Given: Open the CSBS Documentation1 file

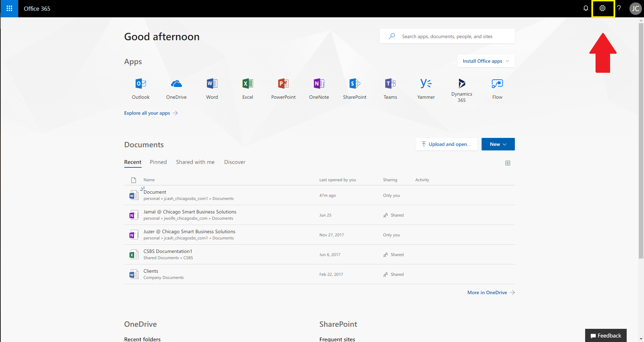Looking at the screenshot, I should [x=168, y=251].
